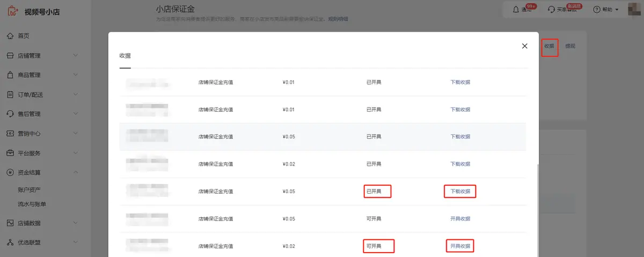
Task: Click 下载收据 in first ¥0.01 row
Action: 460,83
